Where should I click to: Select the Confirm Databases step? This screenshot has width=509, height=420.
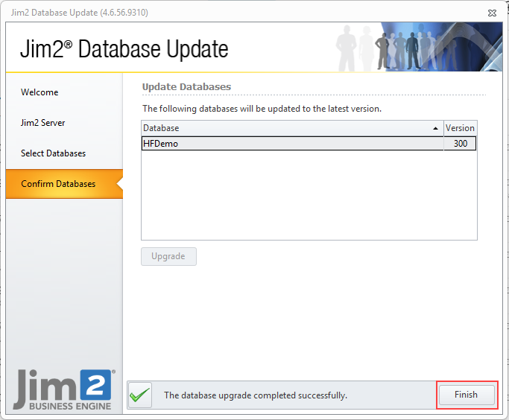pos(64,184)
